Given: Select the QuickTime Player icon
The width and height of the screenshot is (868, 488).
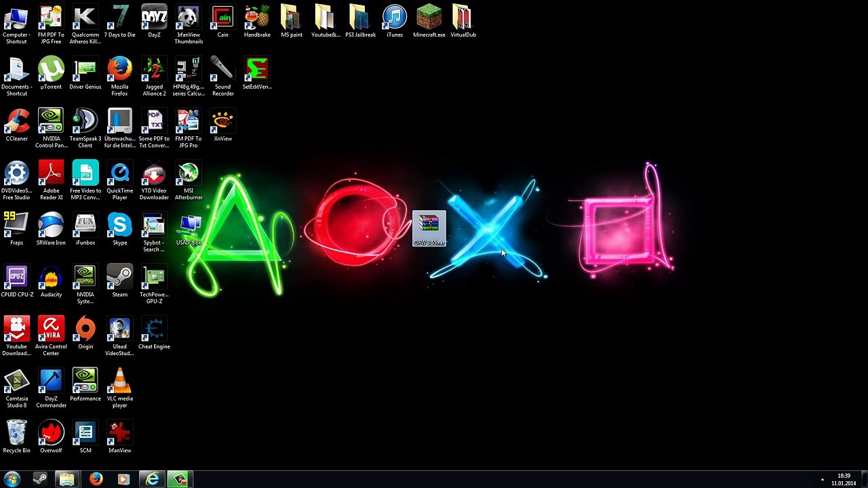Looking at the screenshot, I should point(119,180).
